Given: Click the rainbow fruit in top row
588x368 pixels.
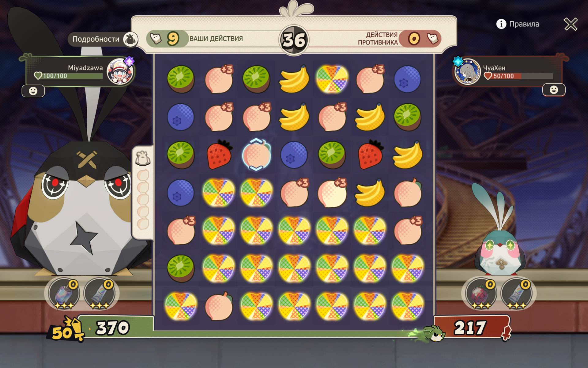Looking at the screenshot, I should (332, 79).
